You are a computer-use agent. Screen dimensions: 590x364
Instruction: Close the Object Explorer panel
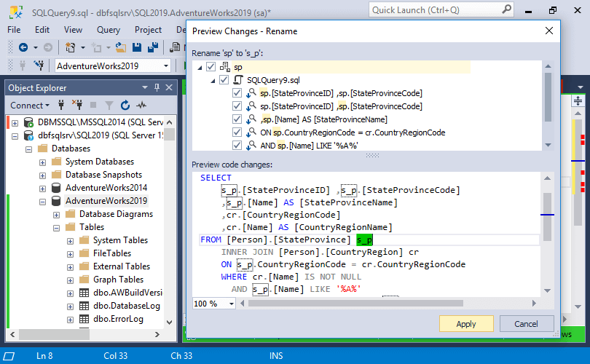(x=169, y=87)
